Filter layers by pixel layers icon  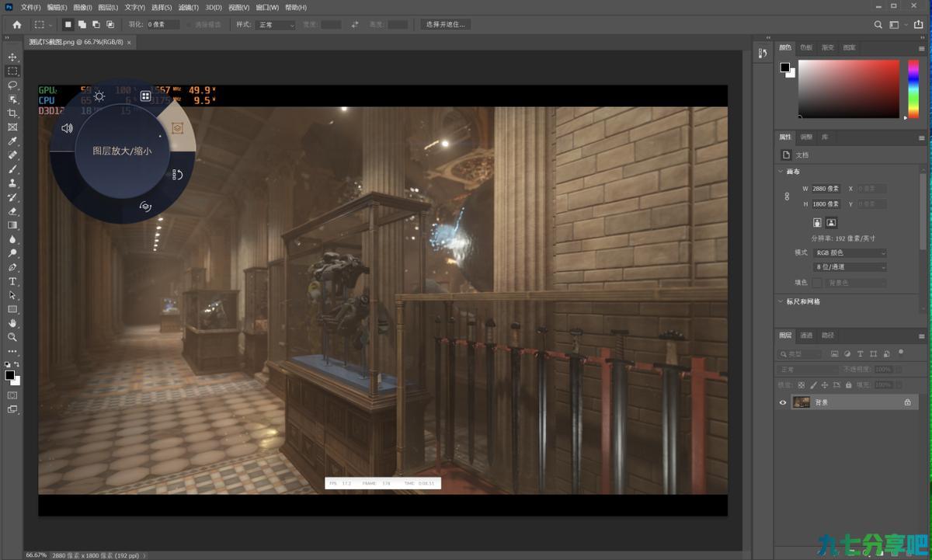(x=834, y=353)
